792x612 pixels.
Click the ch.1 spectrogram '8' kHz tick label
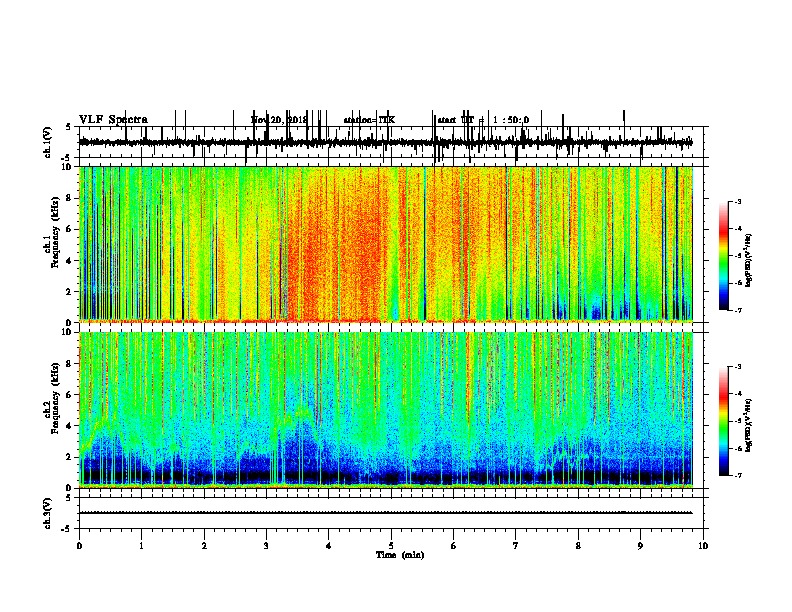point(70,198)
